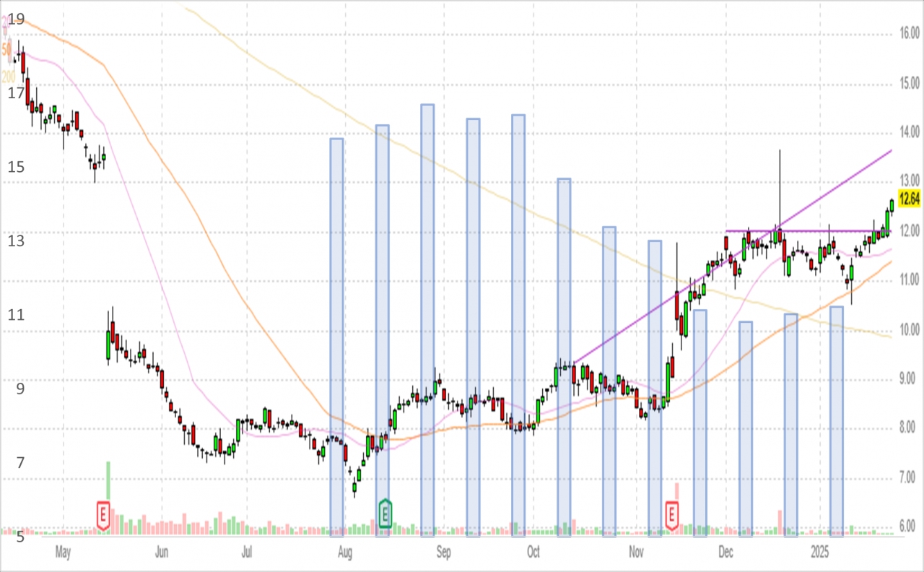Click the green earnings marker in August
Screen dimensions: 924x572
[385, 513]
